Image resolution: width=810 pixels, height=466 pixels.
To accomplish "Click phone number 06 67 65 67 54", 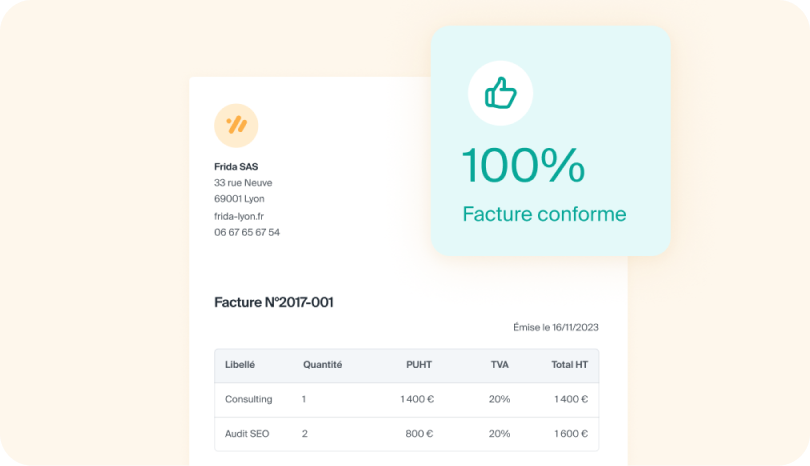I will tap(247, 232).
